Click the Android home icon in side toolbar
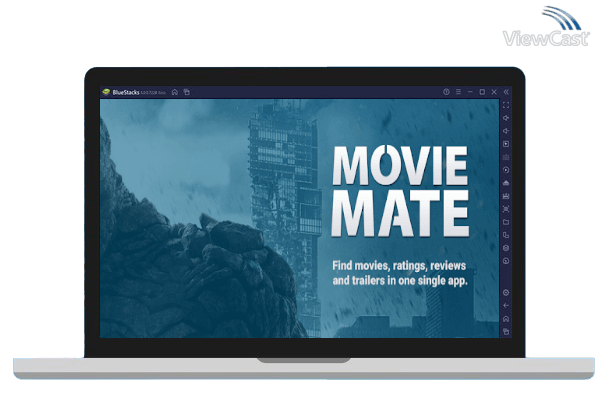 pos(506,319)
